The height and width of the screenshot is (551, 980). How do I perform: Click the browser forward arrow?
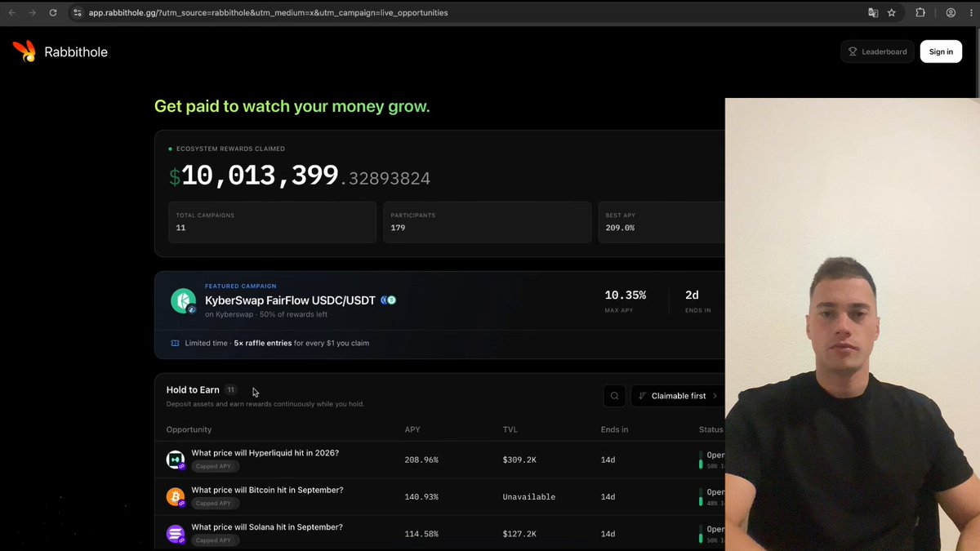click(x=32, y=13)
